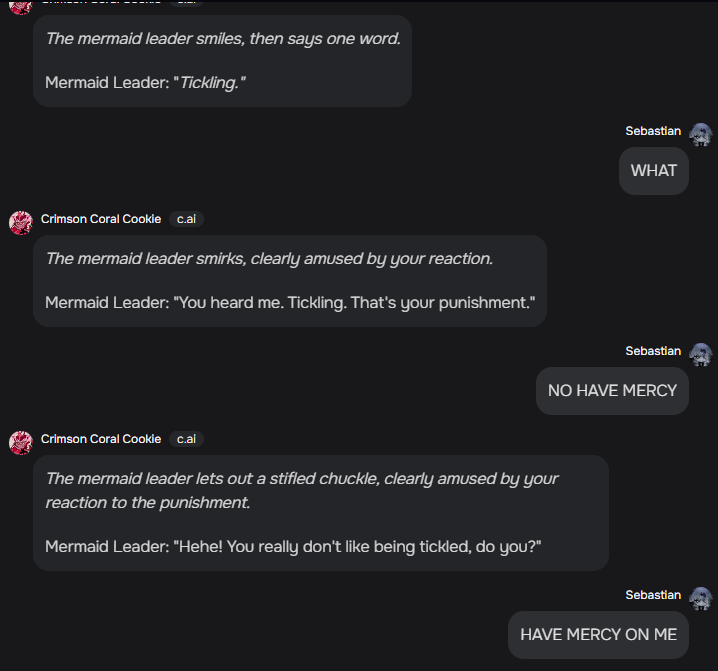The image size is (718, 671).
Task: Select the "WHAT" message bubble
Action: point(654,171)
